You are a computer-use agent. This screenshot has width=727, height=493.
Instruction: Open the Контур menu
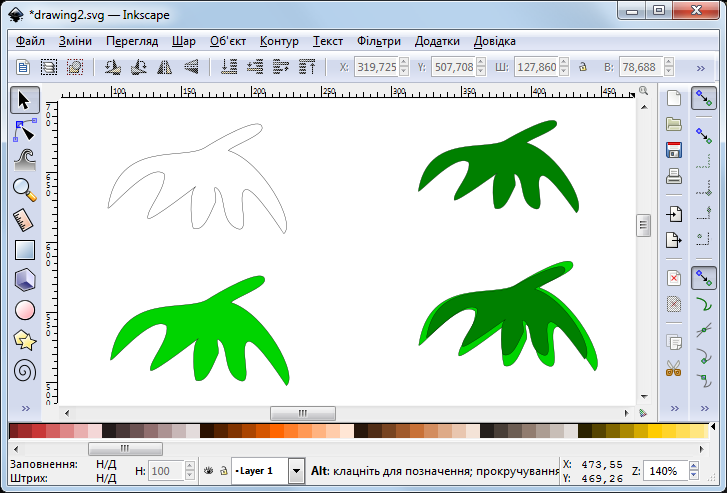[x=279, y=41]
